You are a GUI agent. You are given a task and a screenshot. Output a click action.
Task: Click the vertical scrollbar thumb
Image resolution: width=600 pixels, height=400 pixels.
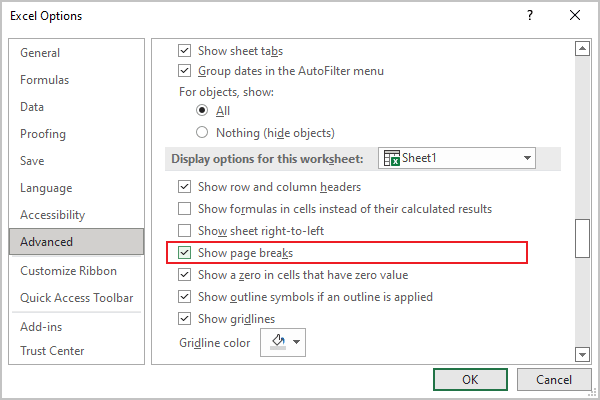coord(582,238)
